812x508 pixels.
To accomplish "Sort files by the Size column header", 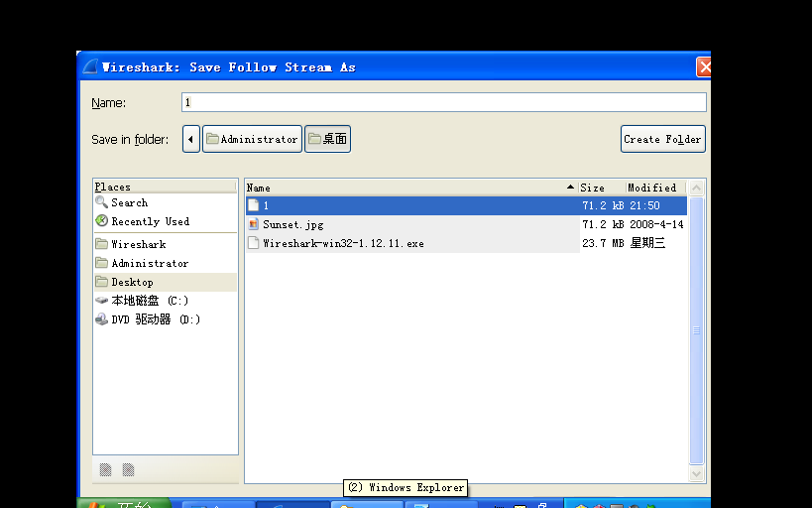I will pos(602,188).
